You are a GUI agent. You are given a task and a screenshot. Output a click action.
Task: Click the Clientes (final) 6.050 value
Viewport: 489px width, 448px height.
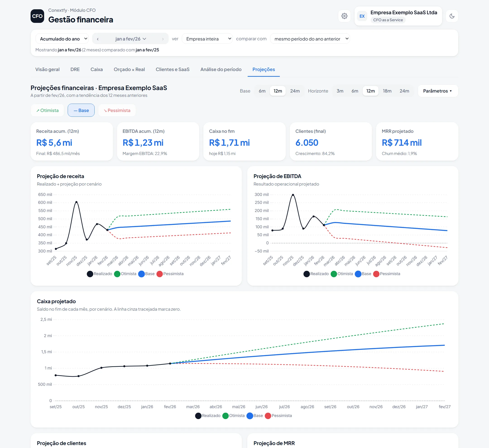click(x=307, y=143)
